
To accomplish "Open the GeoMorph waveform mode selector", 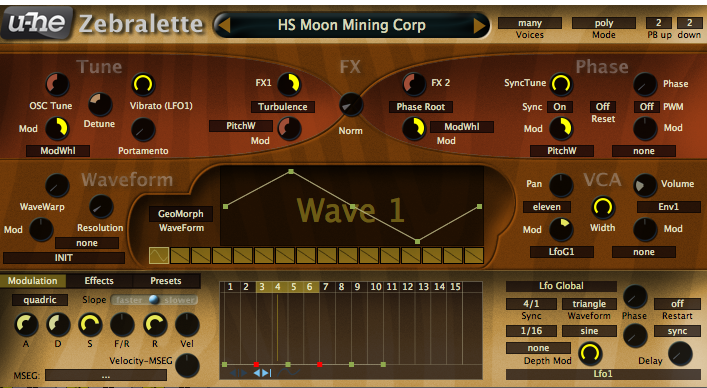I will [x=181, y=214].
